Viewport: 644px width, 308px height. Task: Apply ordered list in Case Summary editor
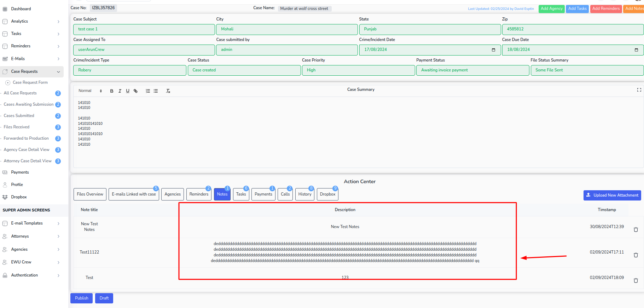pos(148,91)
